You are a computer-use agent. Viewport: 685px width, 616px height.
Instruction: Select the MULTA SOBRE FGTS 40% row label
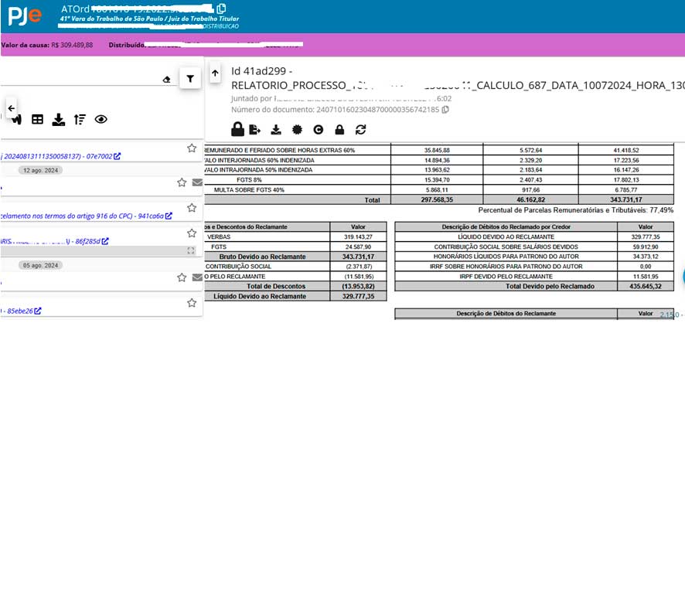[x=249, y=190]
